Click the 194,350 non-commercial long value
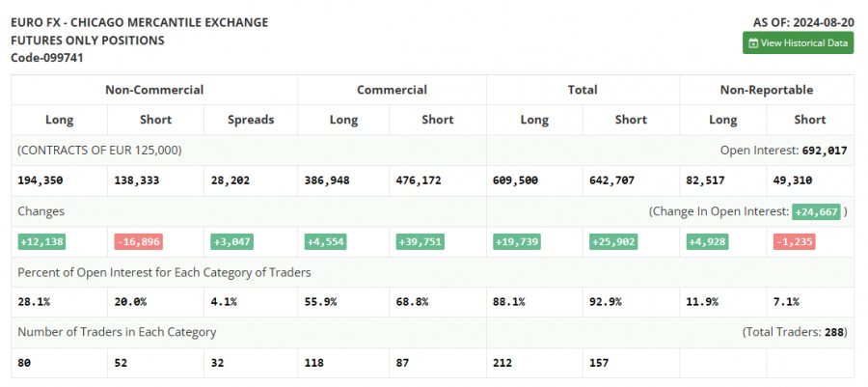Screen dimensions: 868x387 [43, 180]
